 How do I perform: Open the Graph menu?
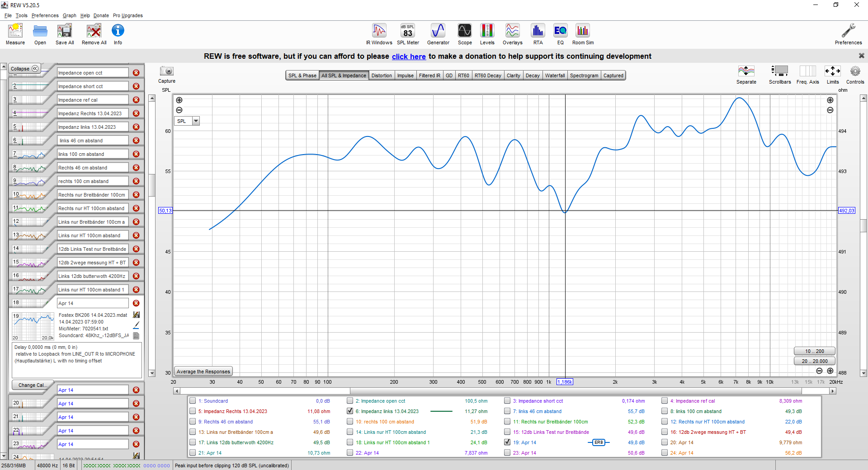click(x=69, y=15)
